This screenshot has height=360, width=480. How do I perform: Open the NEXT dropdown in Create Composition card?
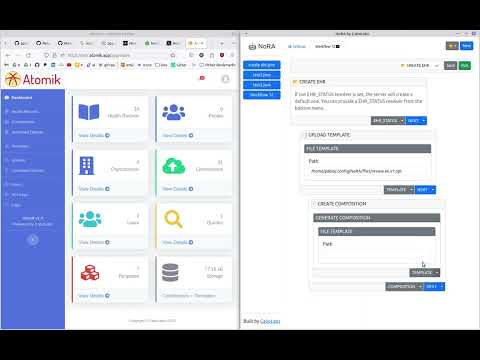coord(434,286)
